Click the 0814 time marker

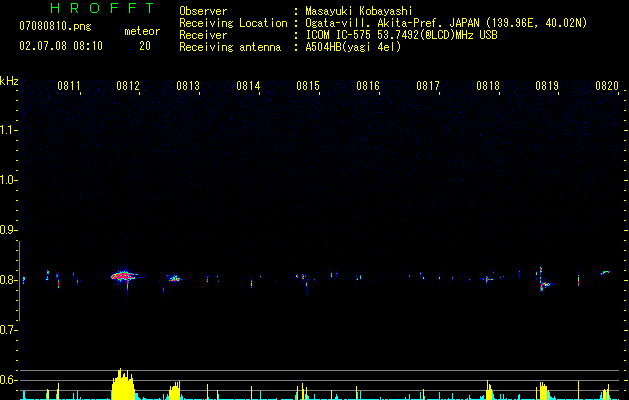248,85
